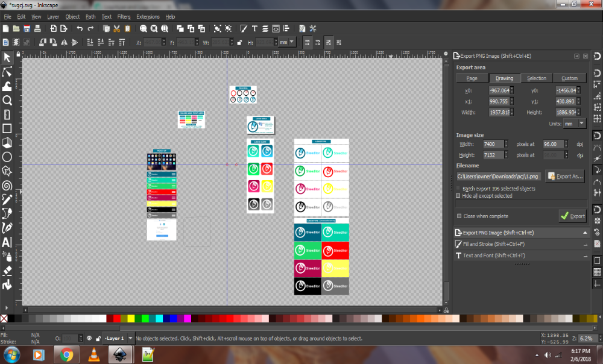Select the Eraser tool
The height and width of the screenshot is (364, 603).
pos(7,271)
